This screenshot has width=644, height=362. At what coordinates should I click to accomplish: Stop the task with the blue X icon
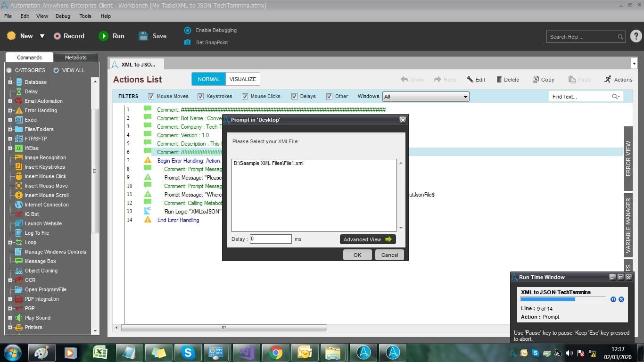click(x=621, y=299)
